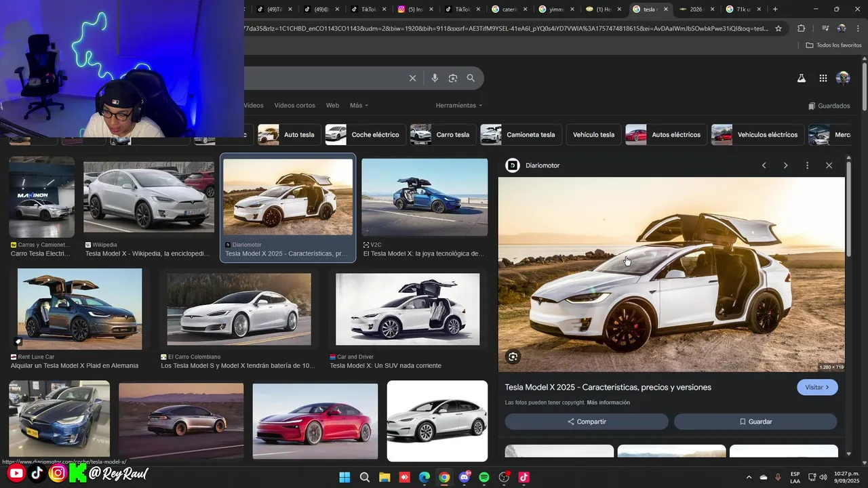Switch to the yimm Google tab
This screenshot has width=868, height=488.
pos(555,9)
